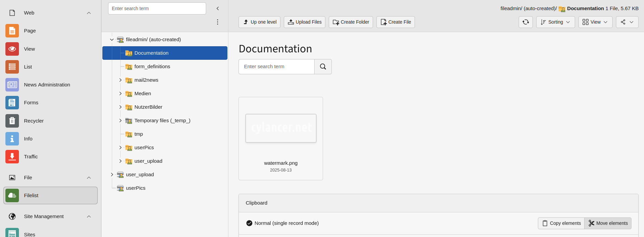This screenshot has height=237, width=644.
Task: Collapse the Web module group
Action: tap(89, 13)
